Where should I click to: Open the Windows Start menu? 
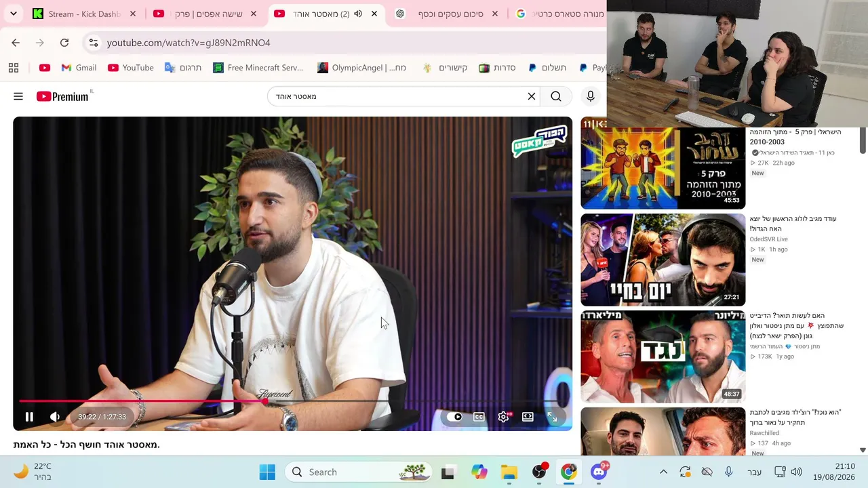[267, 472]
